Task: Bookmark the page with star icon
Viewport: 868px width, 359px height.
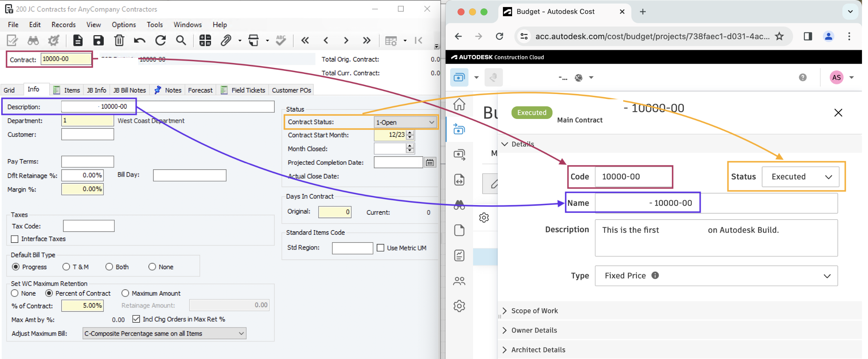Action: click(779, 36)
